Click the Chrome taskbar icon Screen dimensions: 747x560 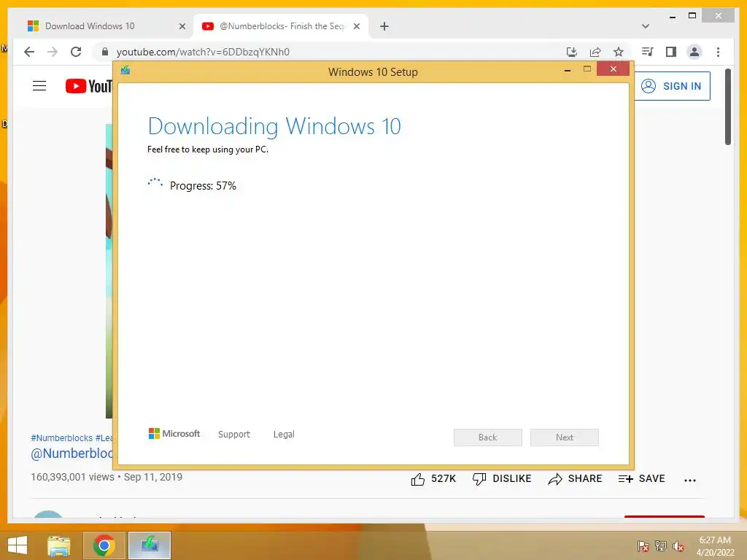click(x=104, y=545)
